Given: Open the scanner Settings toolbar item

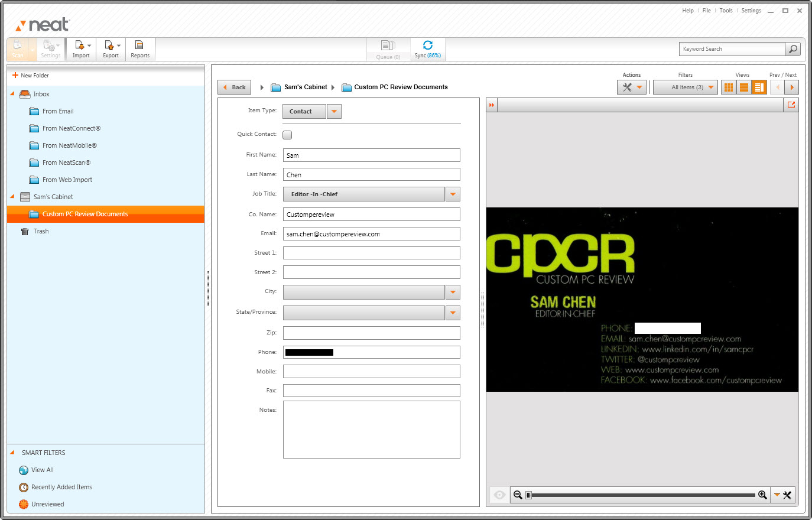Looking at the screenshot, I should tap(51, 49).
